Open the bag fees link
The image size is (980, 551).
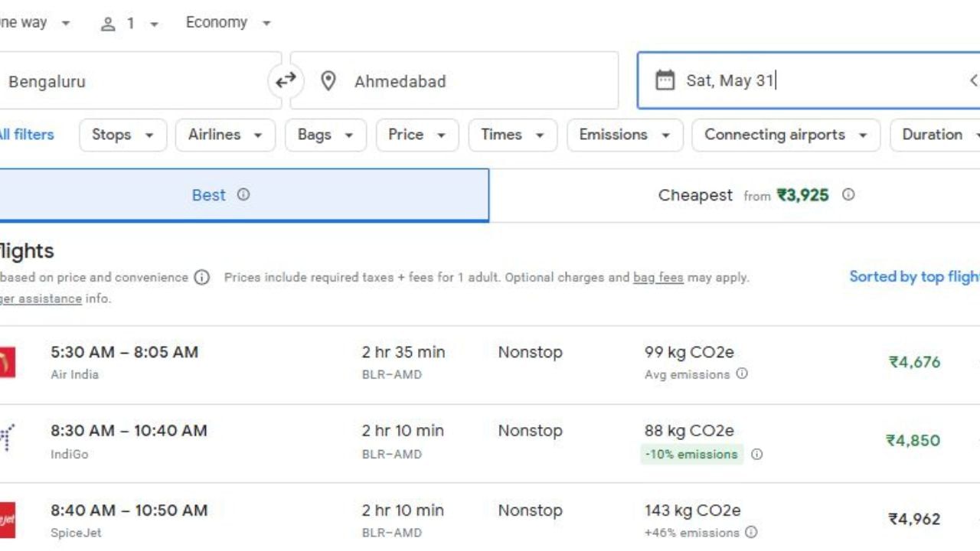pyautogui.click(x=658, y=278)
